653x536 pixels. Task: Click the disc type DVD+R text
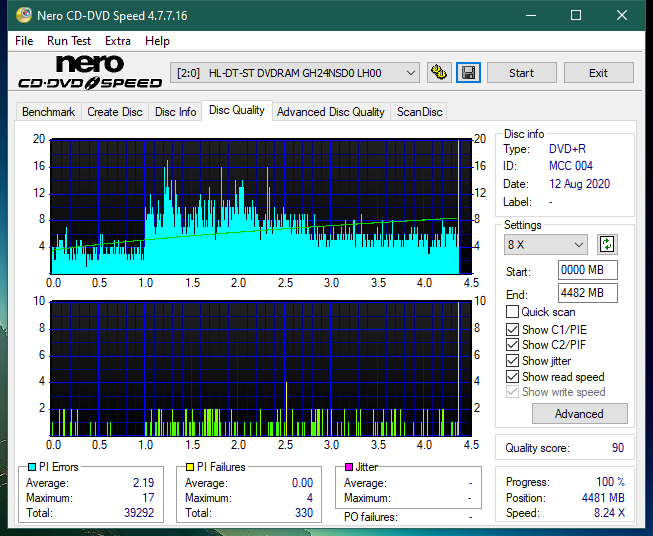567,149
